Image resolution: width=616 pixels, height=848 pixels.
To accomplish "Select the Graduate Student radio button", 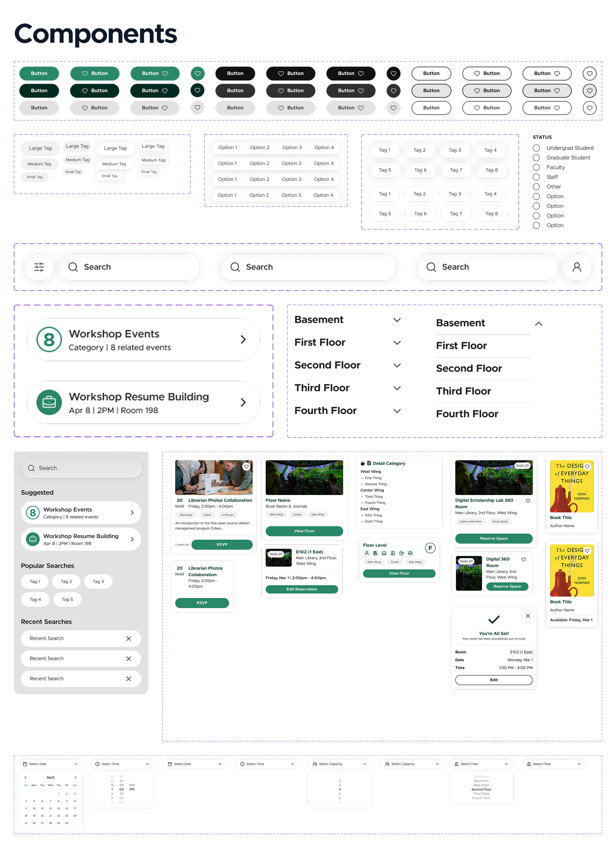I will click(x=536, y=158).
